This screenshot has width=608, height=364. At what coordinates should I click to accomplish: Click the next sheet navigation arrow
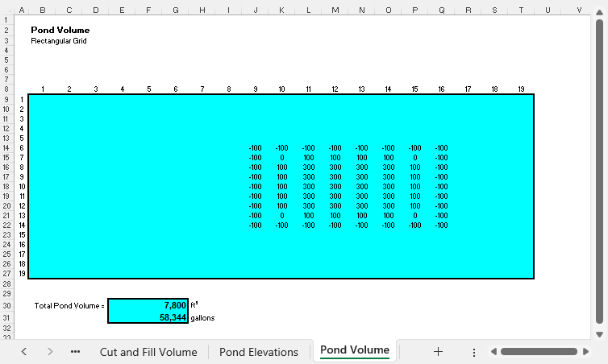click(50, 352)
